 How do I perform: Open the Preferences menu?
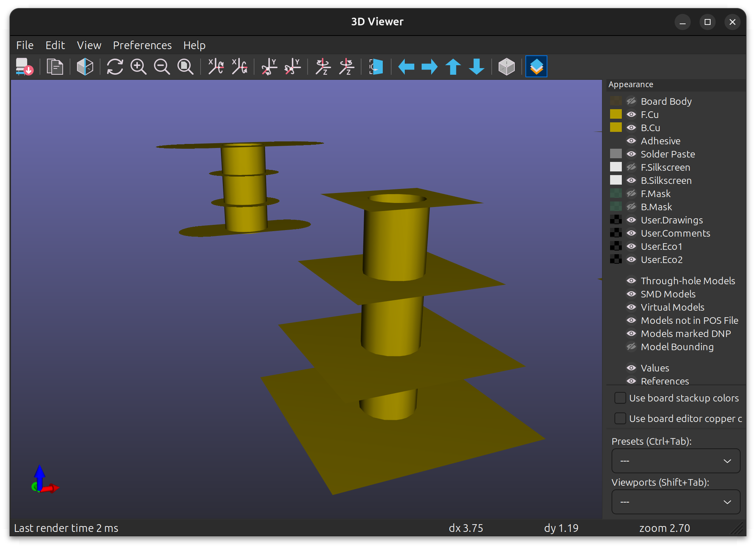(x=142, y=45)
